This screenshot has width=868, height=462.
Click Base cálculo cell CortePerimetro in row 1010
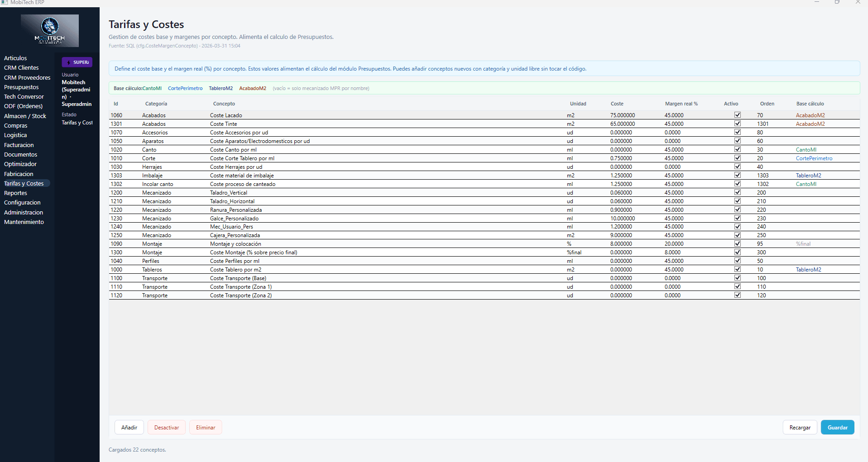pos(814,158)
